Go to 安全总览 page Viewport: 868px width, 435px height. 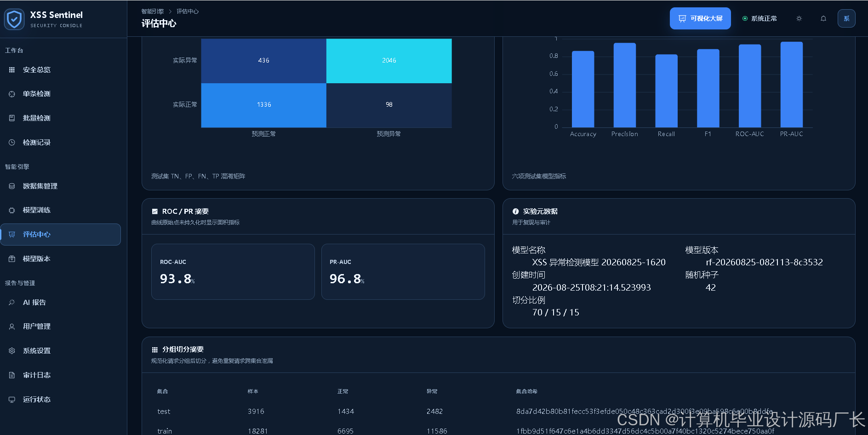point(61,70)
